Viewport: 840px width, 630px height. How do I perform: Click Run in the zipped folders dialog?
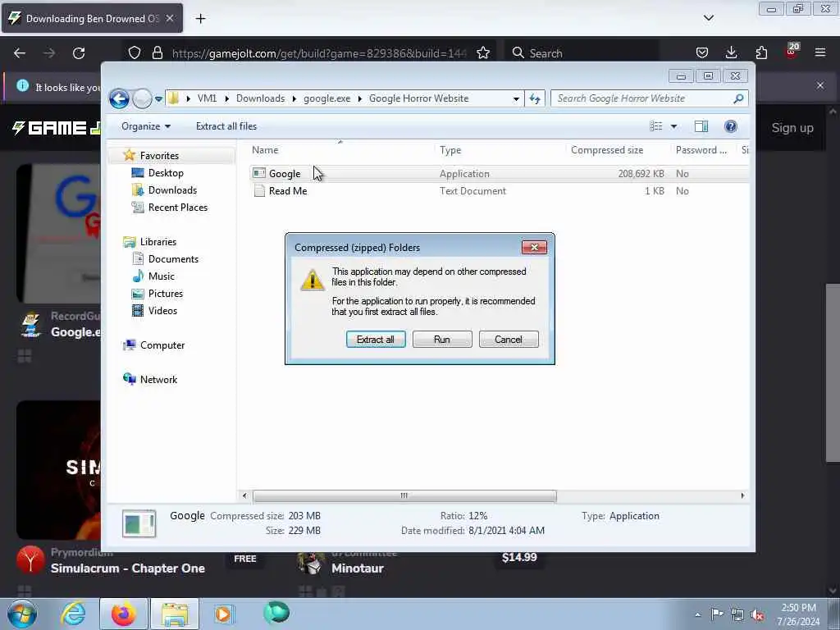442,339
